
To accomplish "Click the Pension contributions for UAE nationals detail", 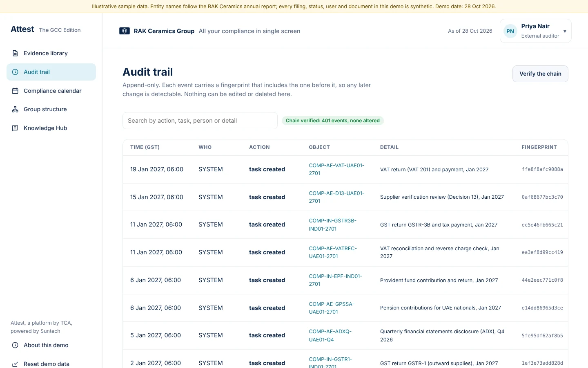I will coord(441,308).
